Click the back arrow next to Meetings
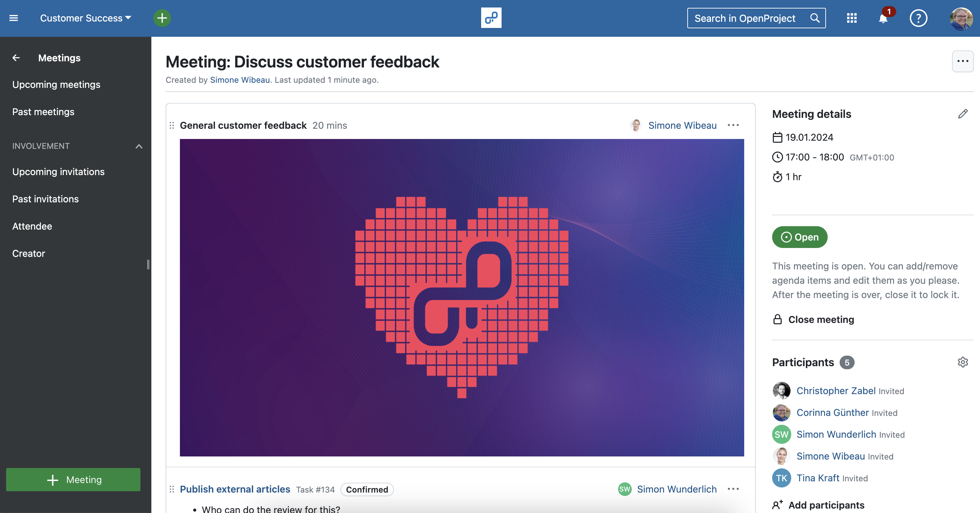Screen dimensions: 980x513 point(16,58)
